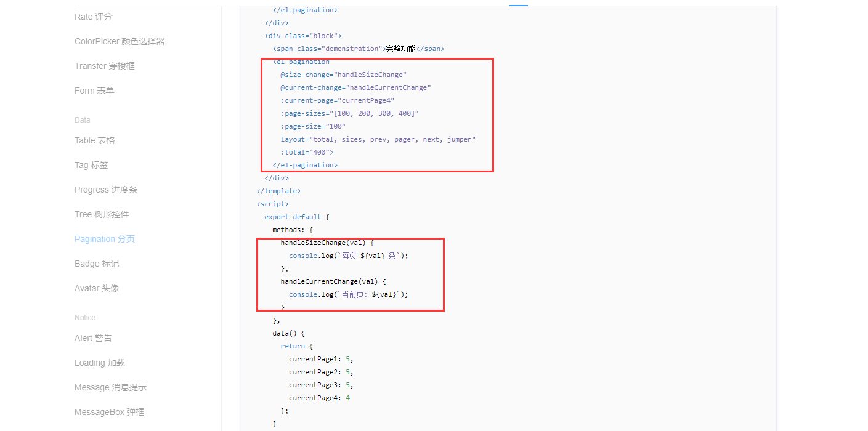This screenshot has height=431, width=868.
Task: Select the Table 表格 sidebar entry
Action: 94,140
